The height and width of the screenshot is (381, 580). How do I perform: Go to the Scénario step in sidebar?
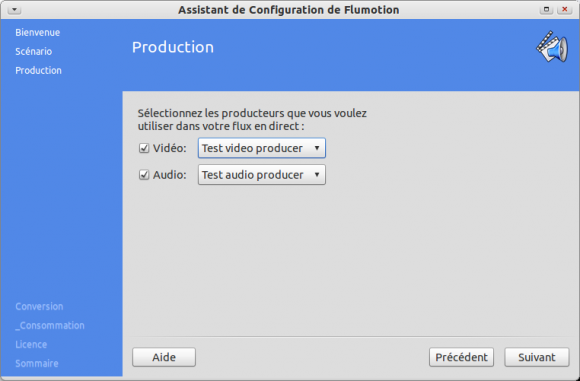(34, 51)
